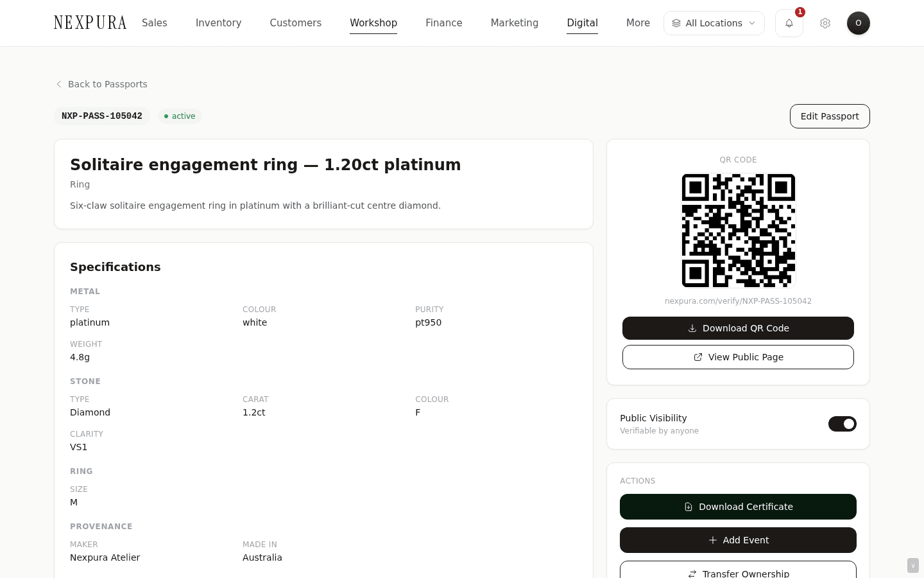The image size is (924, 578).
Task: Open the settings gear icon
Action: 825,23
